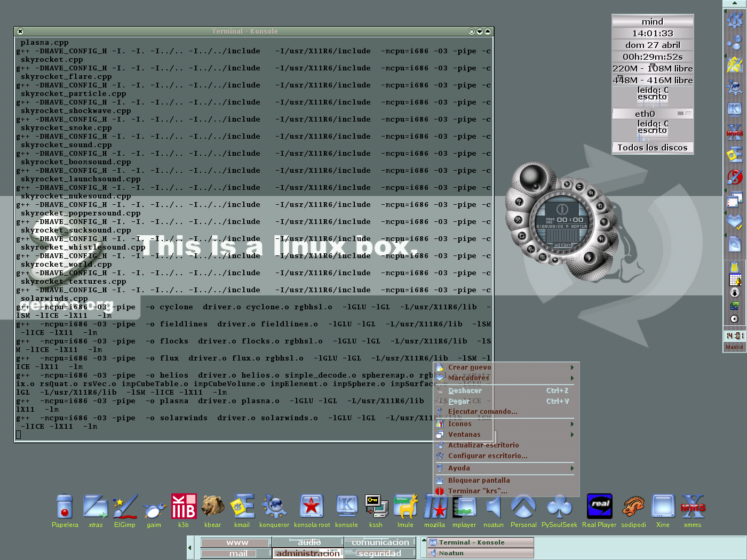Screen dimensions: 747x560
Task: Open the gaim messenger icon
Action: coord(154,510)
